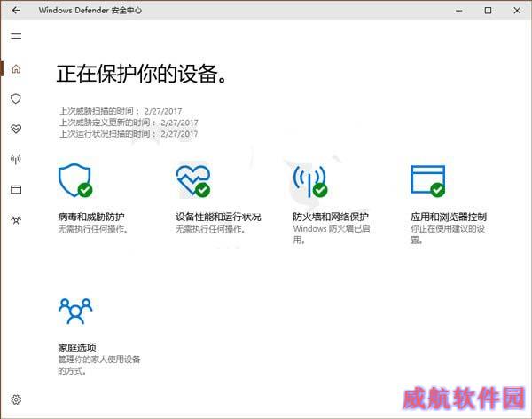Click the '上次运行状况扫描的时间' line

129,133
